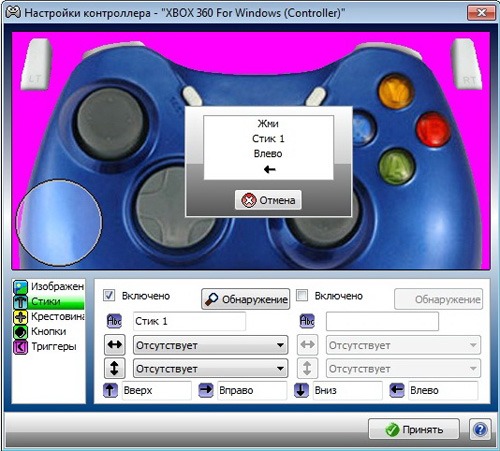The width and height of the screenshot is (500, 451).
Task: Click the empty second stick name field
Action: point(382,321)
